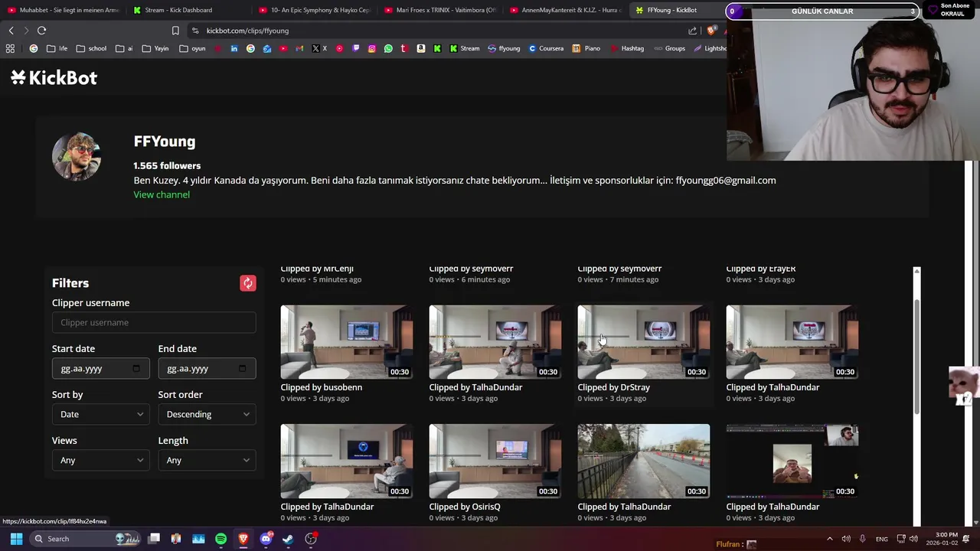Open the Start date calendar picker
The width and height of the screenshot is (980, 551).
pyautogui.click(x=136, y=368)
